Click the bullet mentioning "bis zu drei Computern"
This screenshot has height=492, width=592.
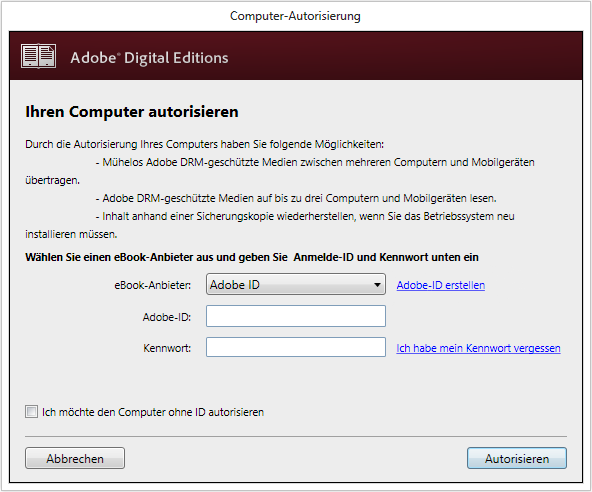[x=296, y=198]
